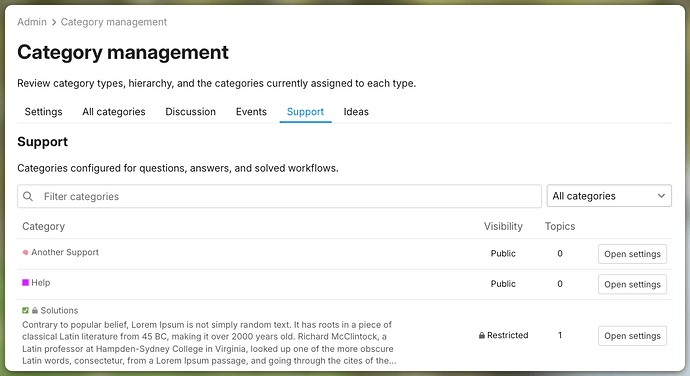Click the lock icon next to Solutions
This screenshot has width=690, height=376.
(x=35, y=310)
